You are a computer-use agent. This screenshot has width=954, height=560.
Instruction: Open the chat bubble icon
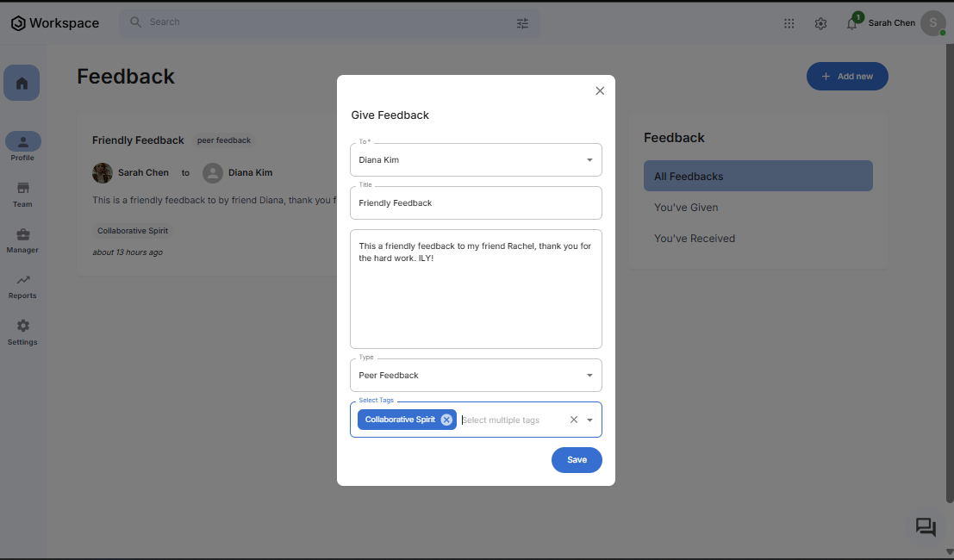(926, 526)
